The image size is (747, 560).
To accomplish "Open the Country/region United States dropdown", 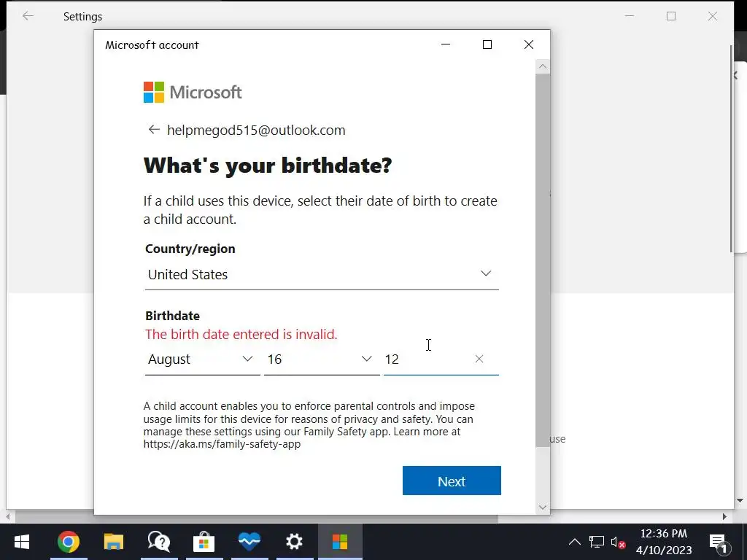I will point(322,274).
